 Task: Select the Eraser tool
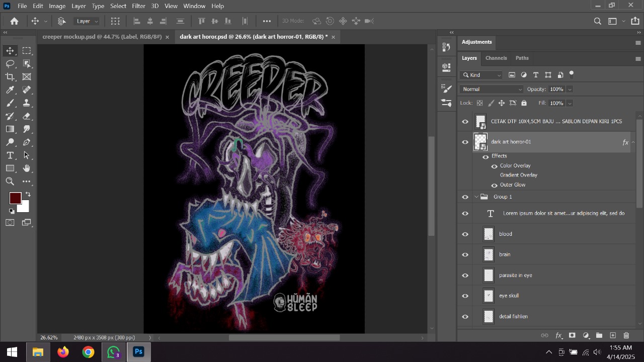[27, 116]
